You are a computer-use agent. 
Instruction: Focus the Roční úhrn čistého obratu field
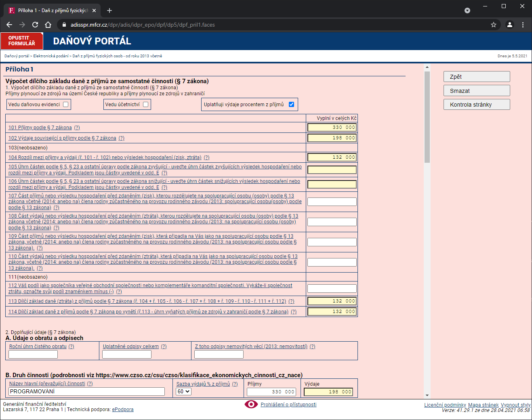click(x=33, y=355)
